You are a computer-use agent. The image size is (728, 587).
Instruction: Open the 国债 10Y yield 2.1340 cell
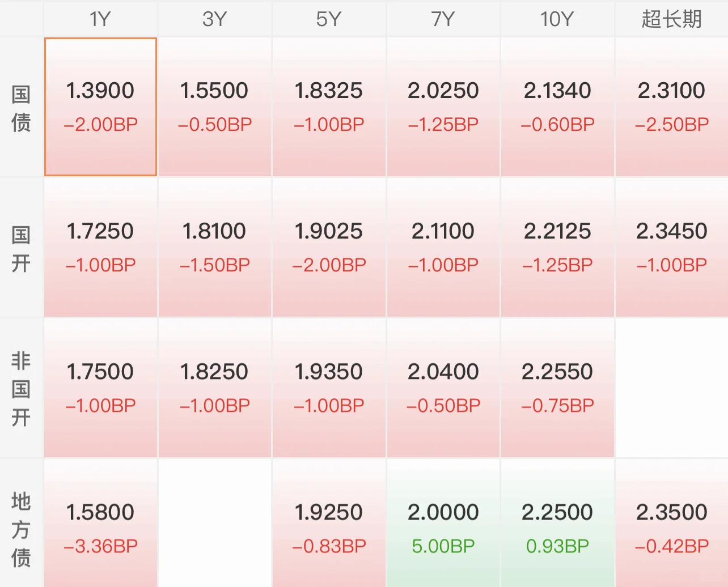coord(557,107)
